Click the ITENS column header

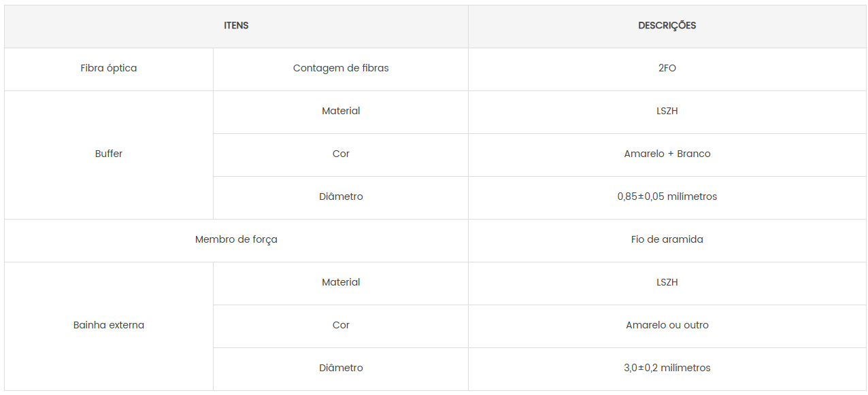(x=236, y=26)
